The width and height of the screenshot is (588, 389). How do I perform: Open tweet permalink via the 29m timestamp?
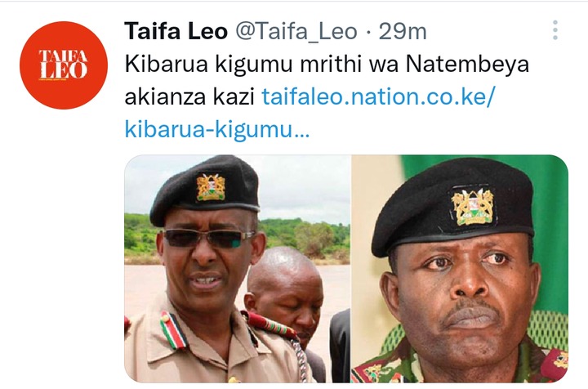point(403,32)
